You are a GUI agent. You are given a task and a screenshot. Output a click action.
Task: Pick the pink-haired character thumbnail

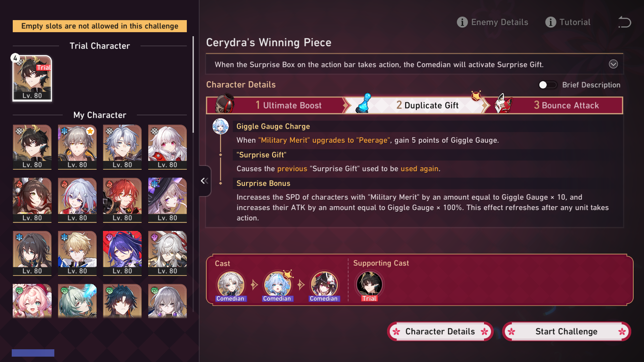coord(32,301)
